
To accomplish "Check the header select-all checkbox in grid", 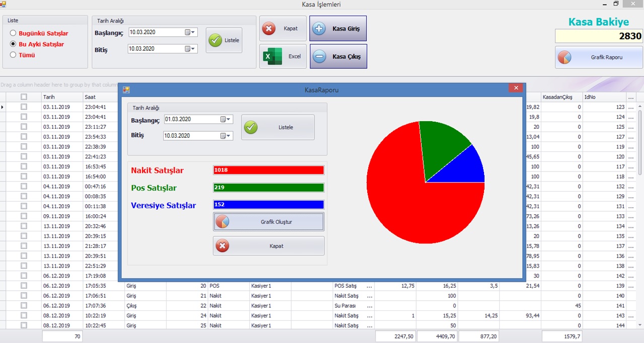I will click(x=24, y=97).
